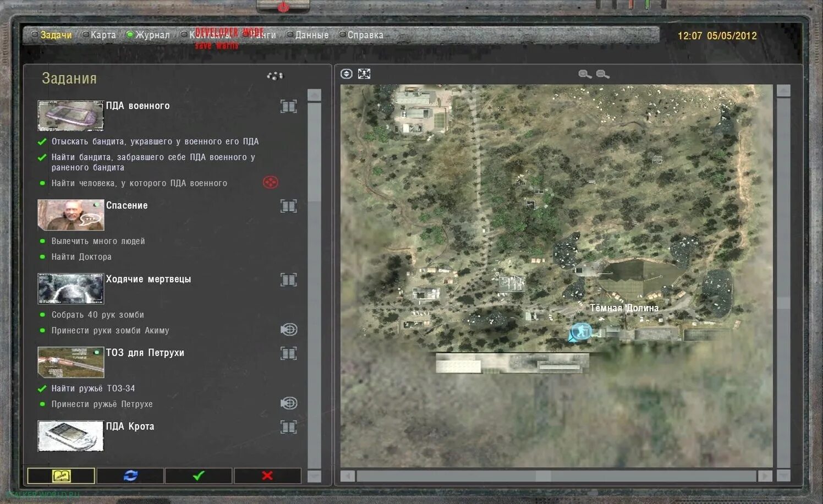The image size is (823, 504).
Task: Select ТОЗ для Петрухи quest thumbnail
Action: tap(70, 363)
